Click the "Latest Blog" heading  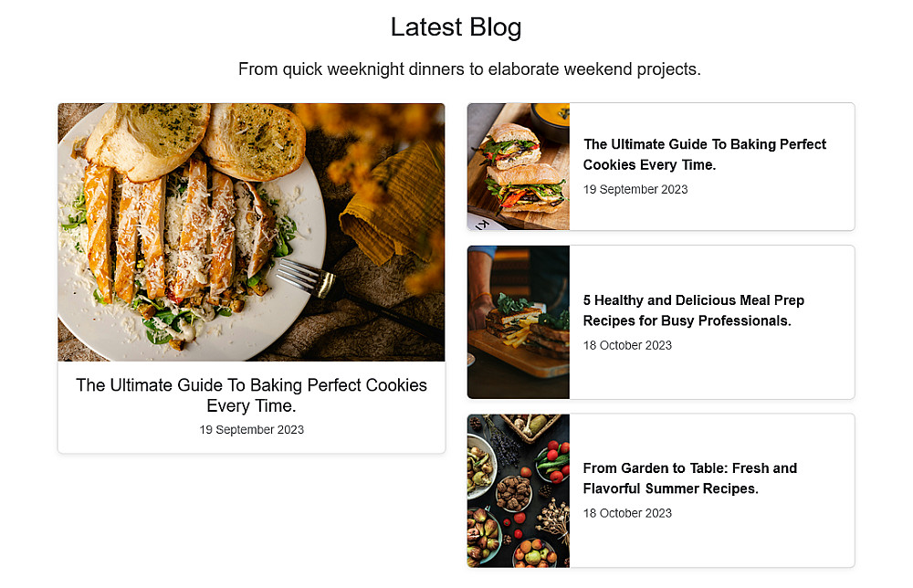(x=456, y=27)
